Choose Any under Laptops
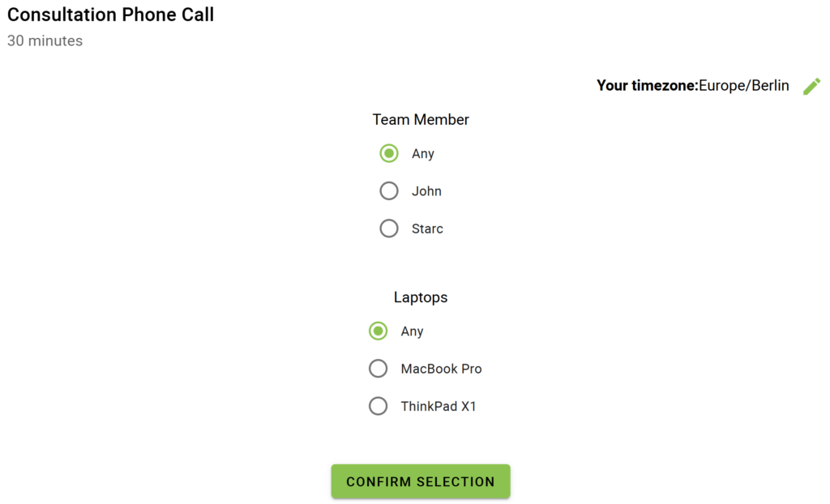 click(378, 331)
